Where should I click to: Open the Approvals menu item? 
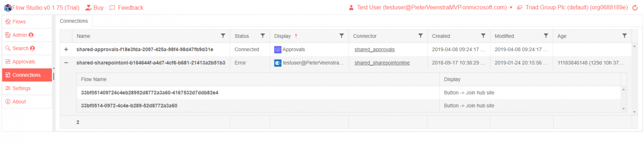tap(27, 62)
